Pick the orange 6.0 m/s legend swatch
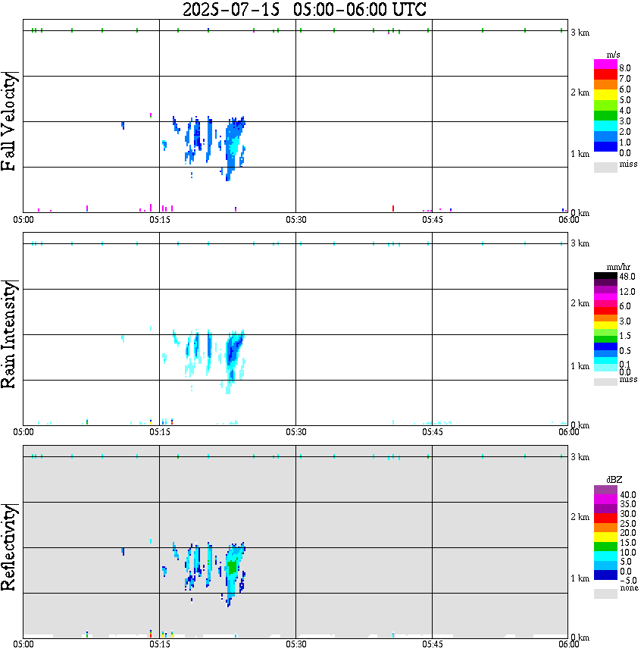Viewport: 644px width, 658px height. (x=605, y=85)
